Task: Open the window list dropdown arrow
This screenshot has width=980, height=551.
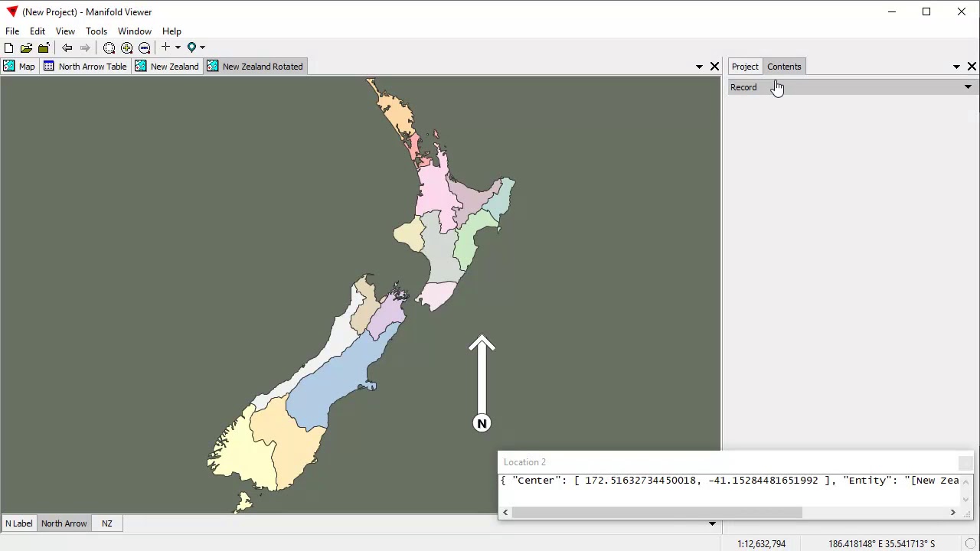Action: [699, 67]
